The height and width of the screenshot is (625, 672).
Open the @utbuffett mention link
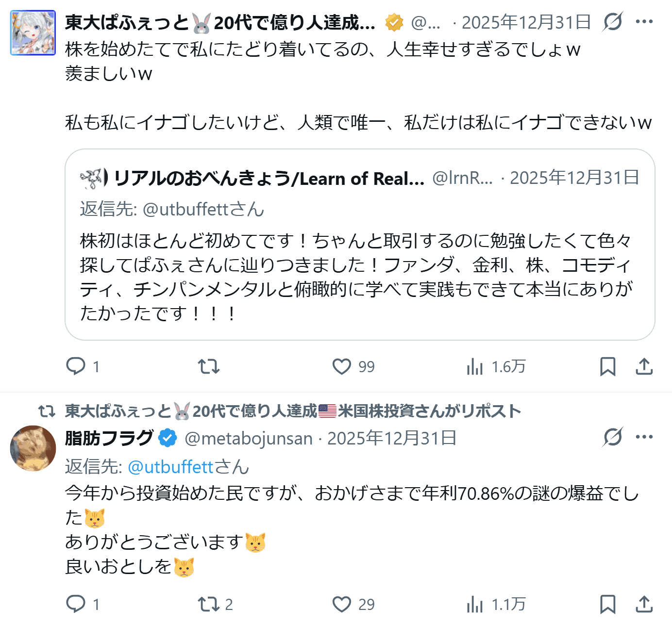tap(170, 467)
